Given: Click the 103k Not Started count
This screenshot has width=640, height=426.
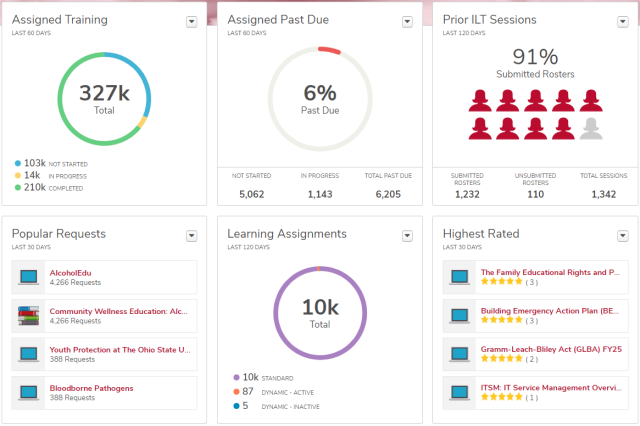Looking at the screenshot, I should pos(35,163).
